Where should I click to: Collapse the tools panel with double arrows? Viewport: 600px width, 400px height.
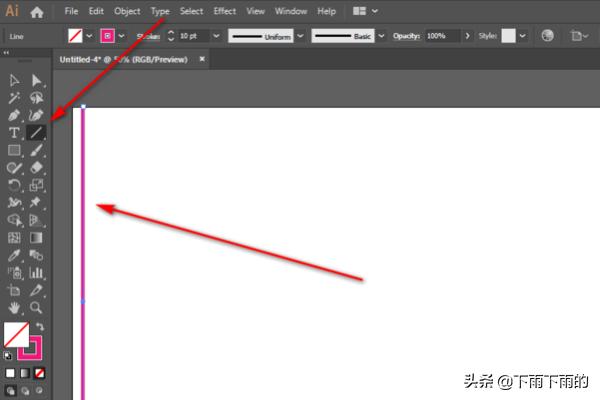[x=7, y=53]
